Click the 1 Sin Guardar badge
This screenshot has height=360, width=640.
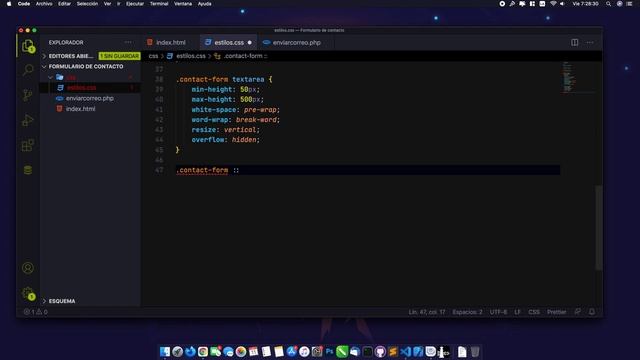click(x=119, y=56)
